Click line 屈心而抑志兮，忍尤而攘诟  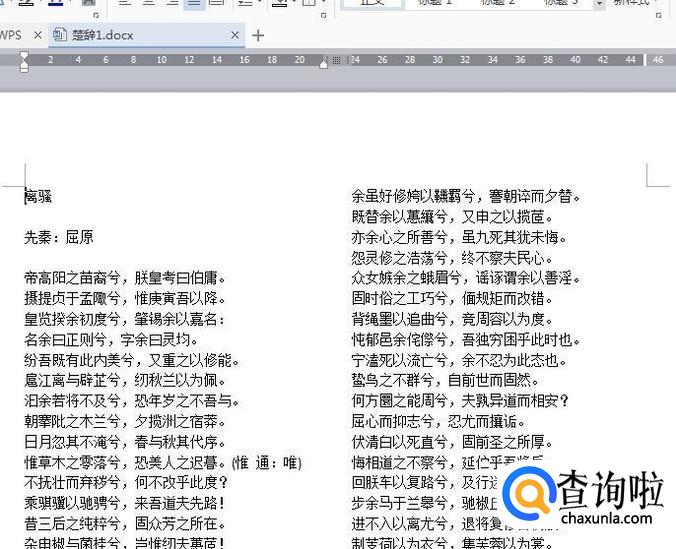pyautogui.click(x=439, y=421)
